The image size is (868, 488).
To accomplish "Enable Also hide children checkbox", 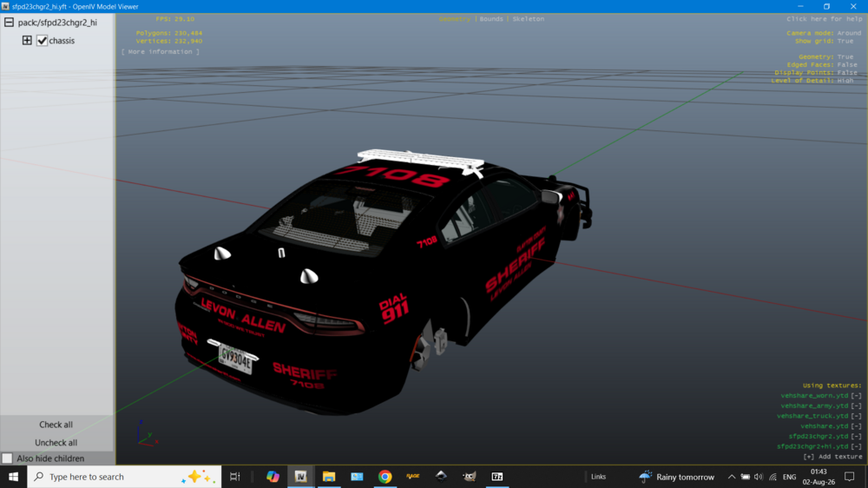I will point(7,458).
